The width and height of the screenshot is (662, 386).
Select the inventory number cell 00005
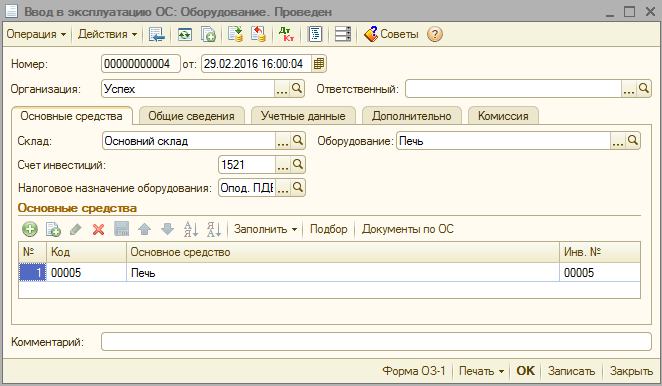pos(600,273)
